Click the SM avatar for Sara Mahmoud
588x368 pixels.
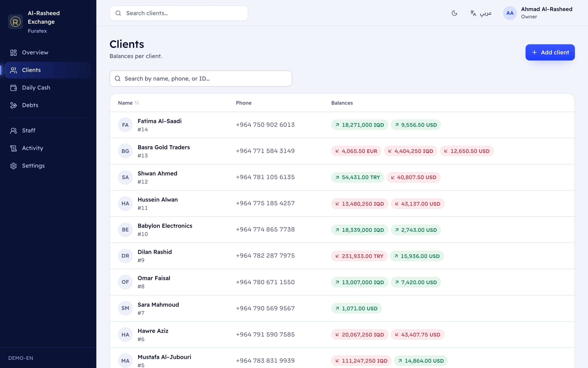tap(125, 308)
